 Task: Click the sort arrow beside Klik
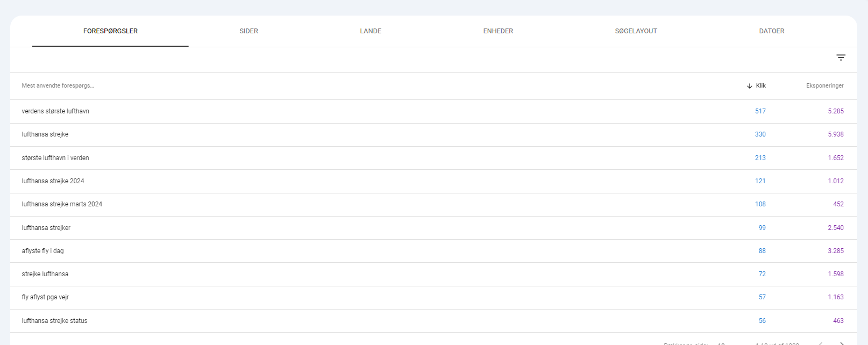pos(749,86)
